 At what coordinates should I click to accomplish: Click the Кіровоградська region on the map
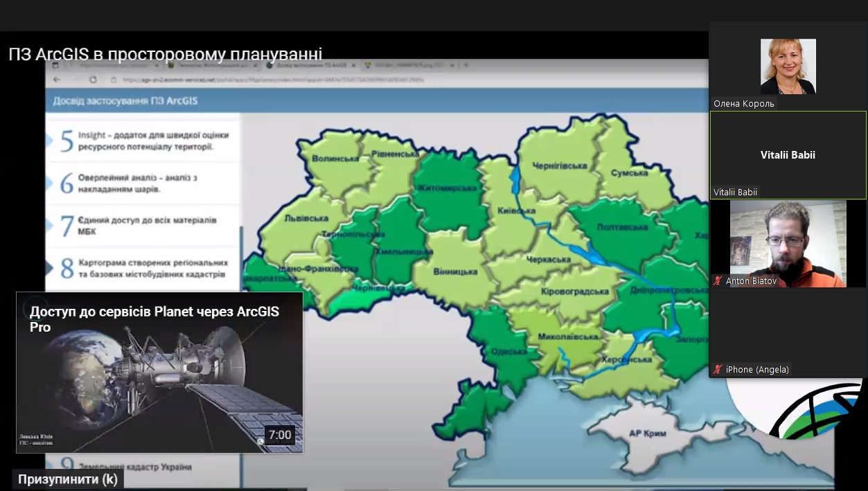click(x=574, y=292)
